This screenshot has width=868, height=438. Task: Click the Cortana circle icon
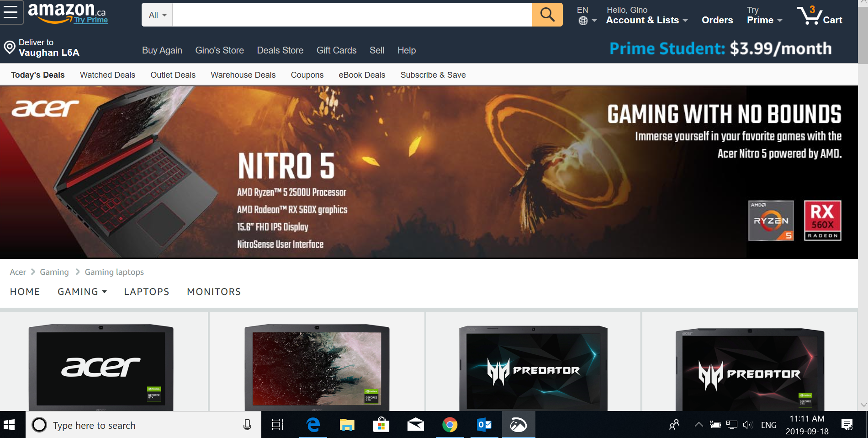pos(39,425)
